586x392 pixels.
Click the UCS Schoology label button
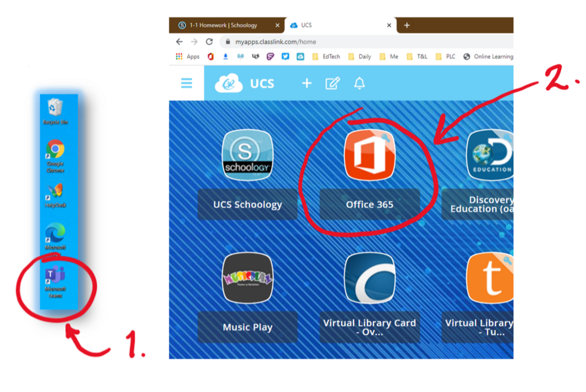coord(247,205)
